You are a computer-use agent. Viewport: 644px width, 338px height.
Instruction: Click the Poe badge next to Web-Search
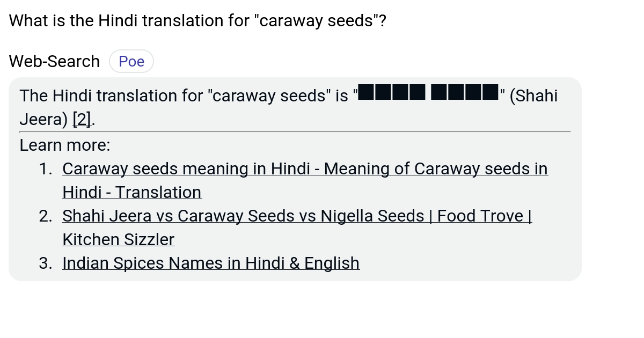131,61
